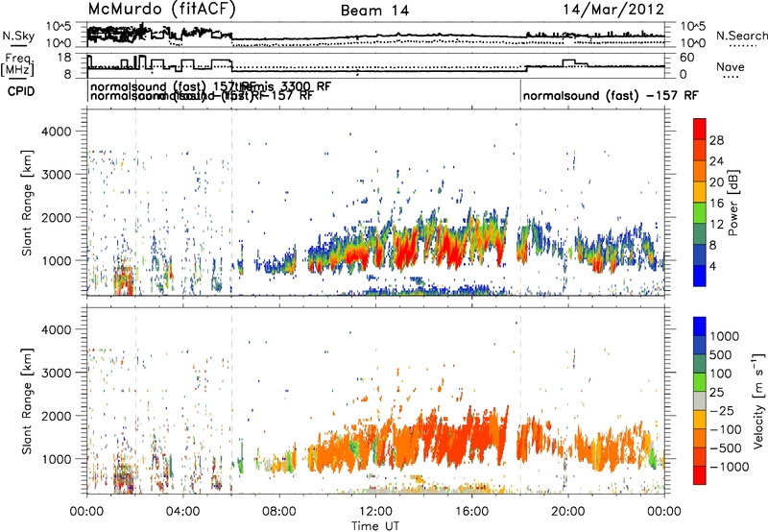Click the date '14/Mar/2012'
Screen dimensions: 768x532
click(x=613, y=10)
